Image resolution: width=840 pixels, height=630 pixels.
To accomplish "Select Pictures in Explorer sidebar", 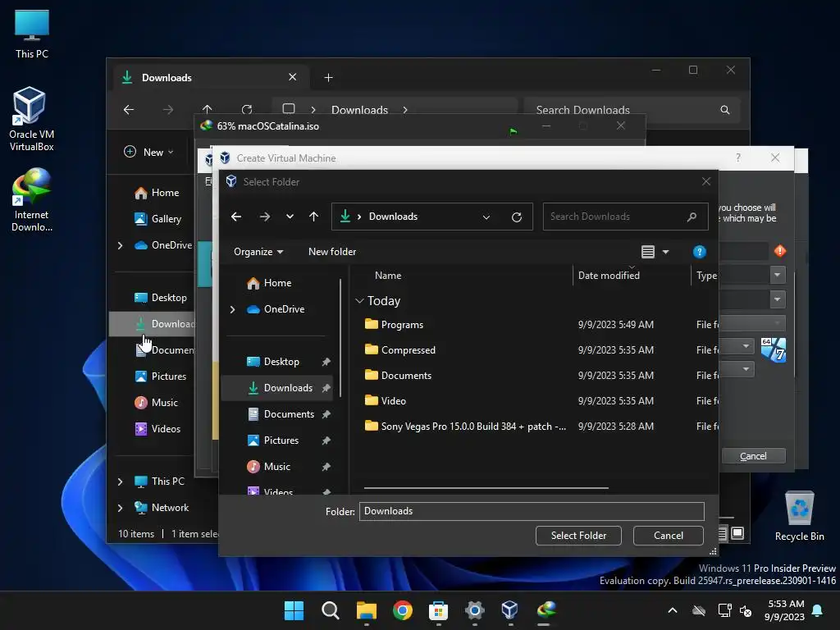I will click(162, 377).
